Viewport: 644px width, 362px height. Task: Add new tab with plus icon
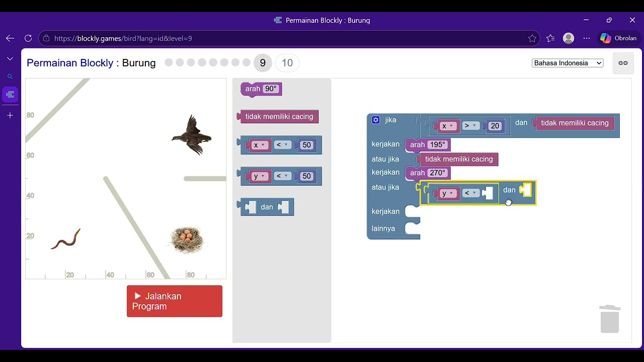pyautogui.click(x=10, y=116)
